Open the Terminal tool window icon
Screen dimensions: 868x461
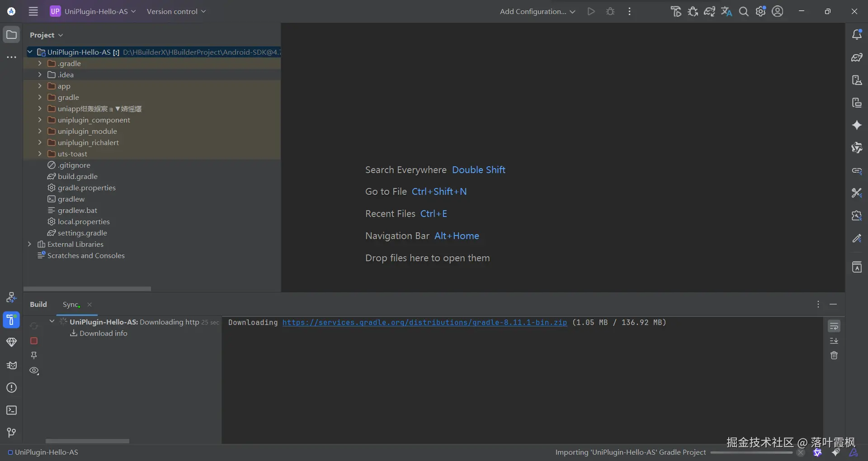point(11,410)
